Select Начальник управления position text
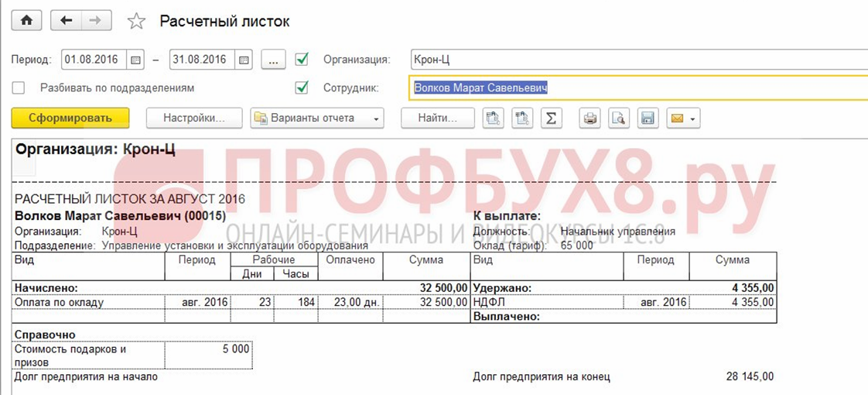 (618, 232)
